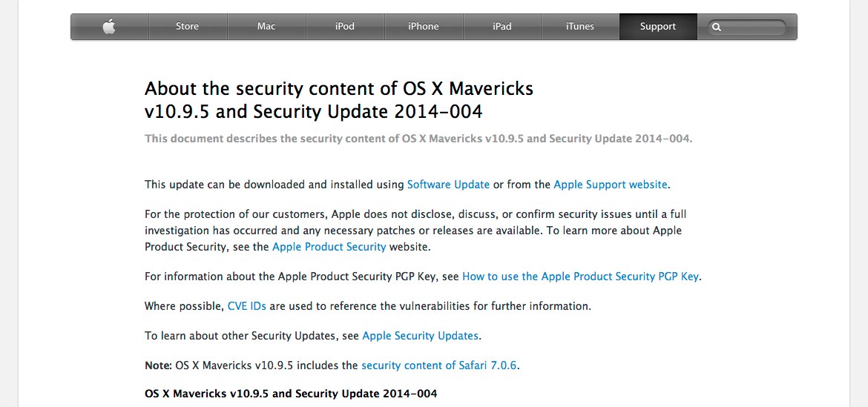Go to the Mac section
The width and height of the screenshot is (868, 407).
266,27
